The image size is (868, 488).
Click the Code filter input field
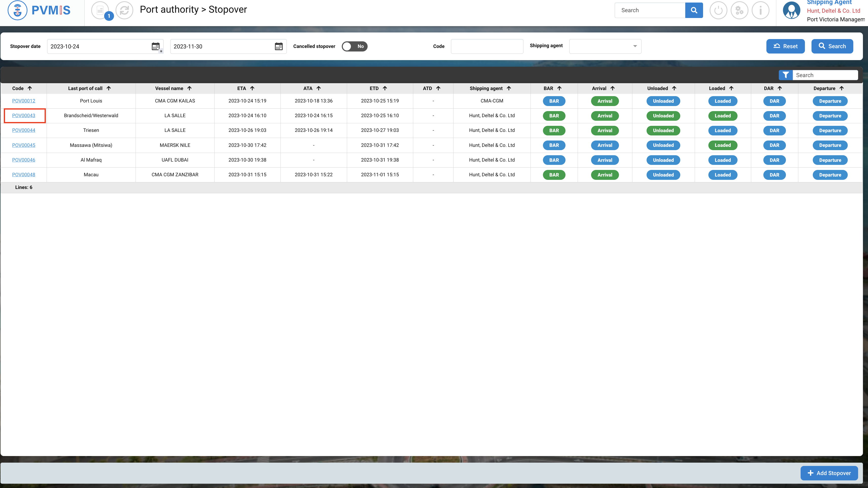pos(487,46)
